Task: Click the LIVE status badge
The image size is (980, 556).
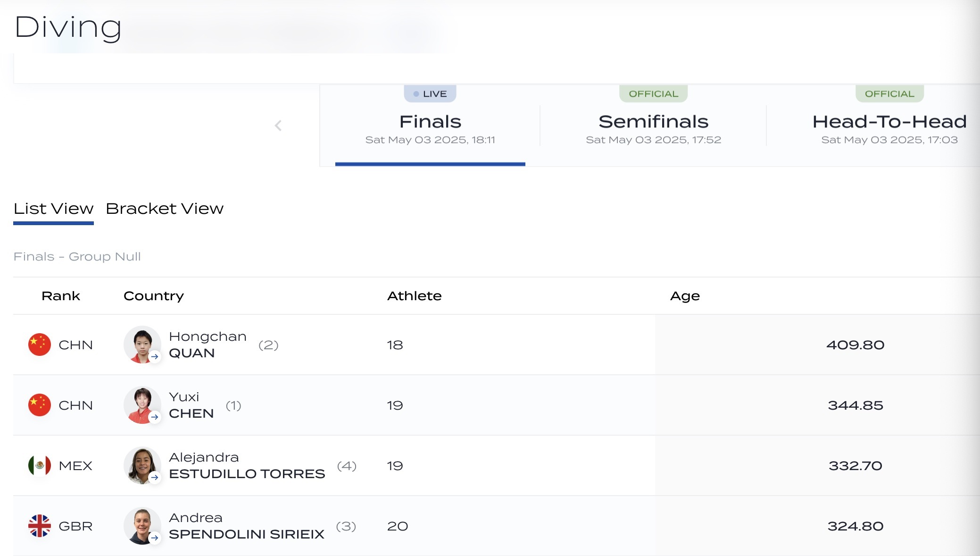Action: (x=430, y=94)
